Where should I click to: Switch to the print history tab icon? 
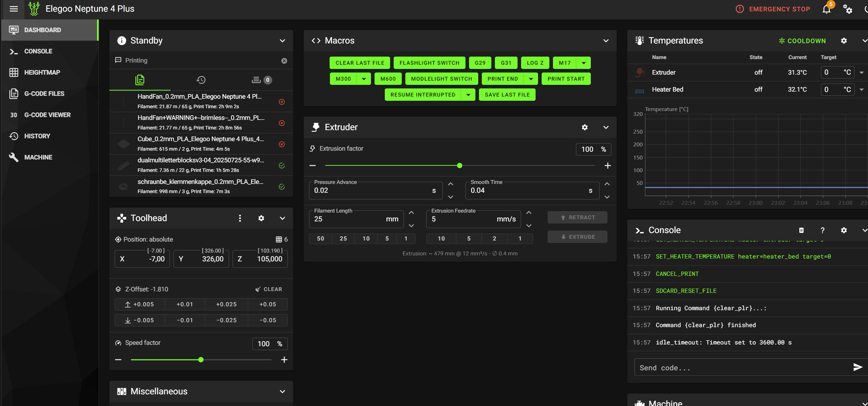[x=201, y=80]
